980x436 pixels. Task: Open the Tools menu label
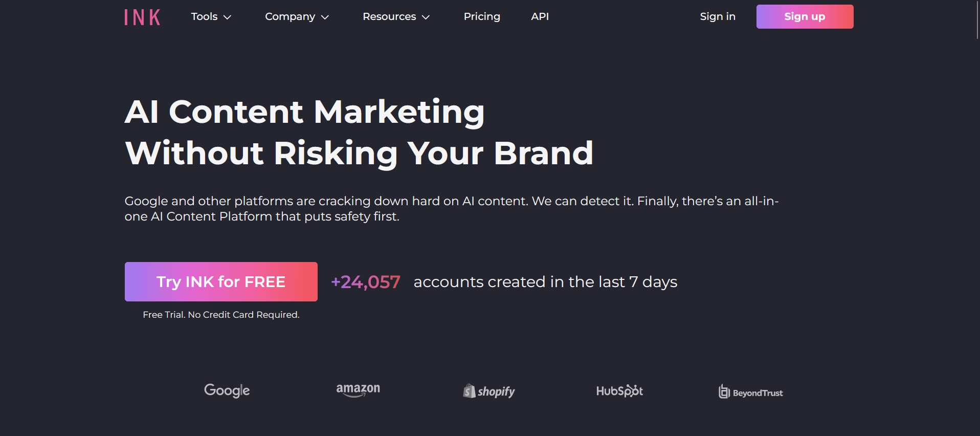point(204,16)
